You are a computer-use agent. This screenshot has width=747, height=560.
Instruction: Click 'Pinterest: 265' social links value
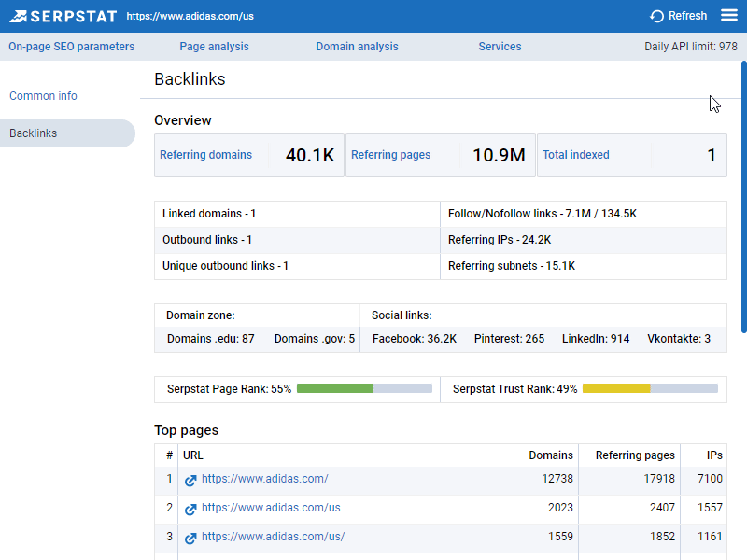[x=509, y=339]
